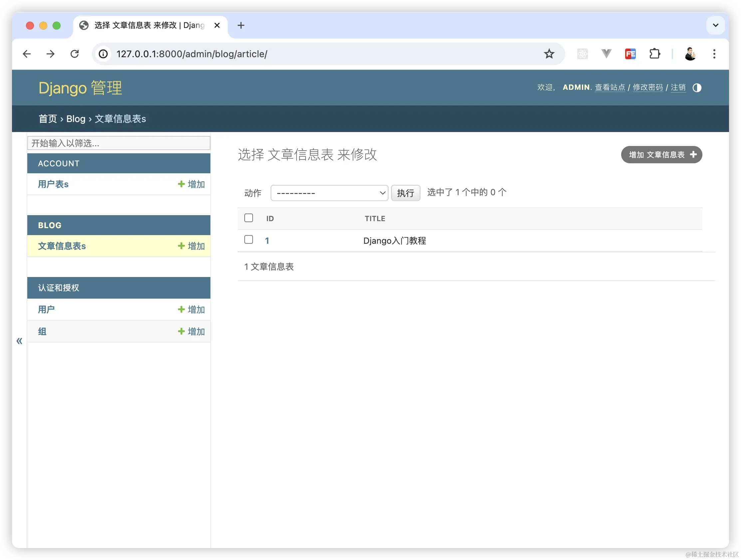741x560 pixels.
Task: Reload the page using refresh icon
Action: pos(74,54)
